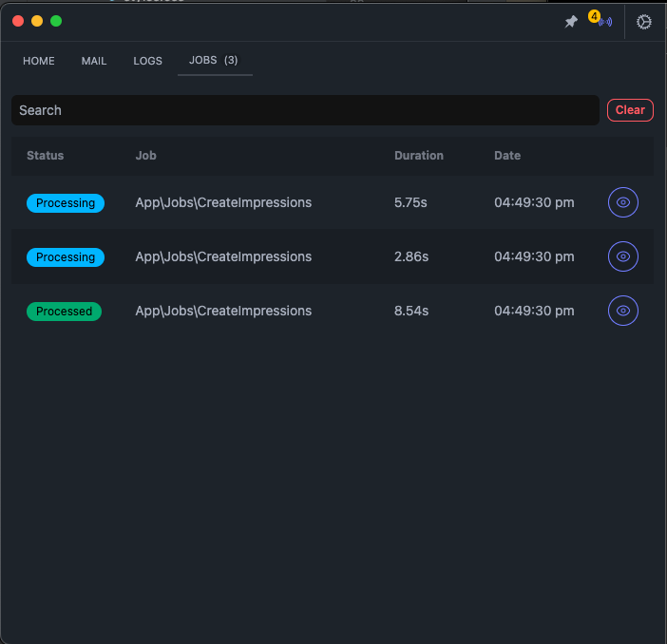Open settings gear icon
The width and height of the screenshot is (667, 644).
click(643, 22)
